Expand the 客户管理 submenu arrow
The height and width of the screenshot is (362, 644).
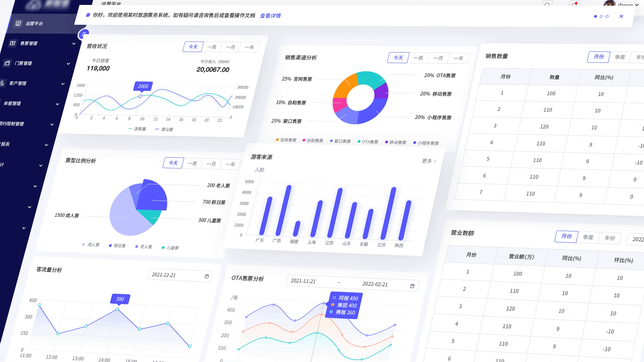63,84
